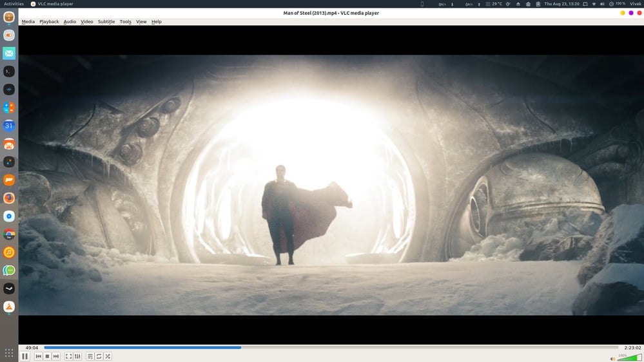644x362 pixels.
Task: Open blue round messenger icon in dock
Action: (9, 216)
